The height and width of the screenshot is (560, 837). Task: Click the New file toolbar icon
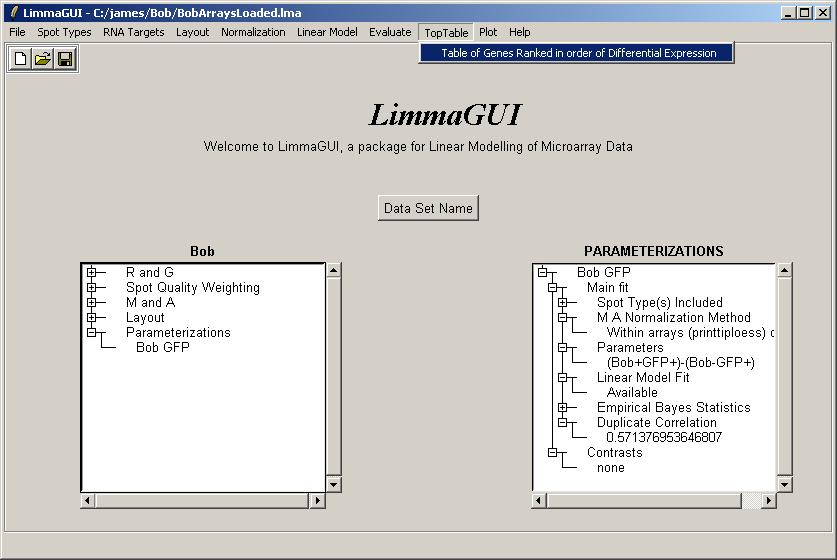(x=21, y=59)
